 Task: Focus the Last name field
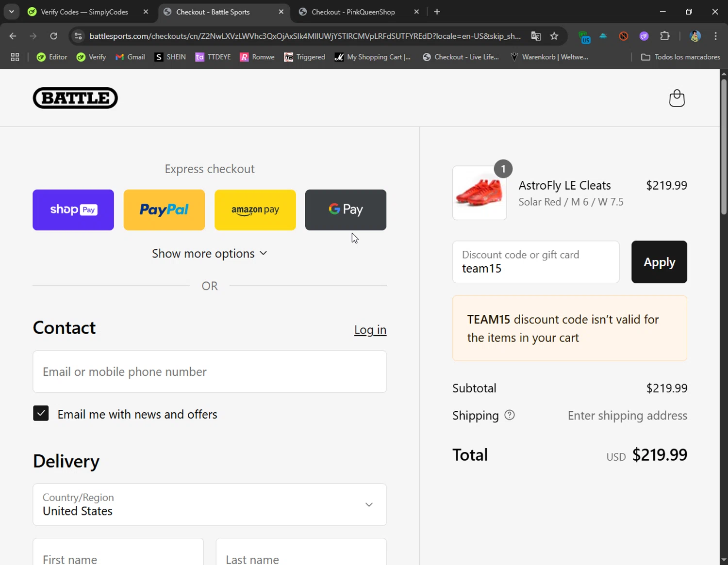point(301,552)
